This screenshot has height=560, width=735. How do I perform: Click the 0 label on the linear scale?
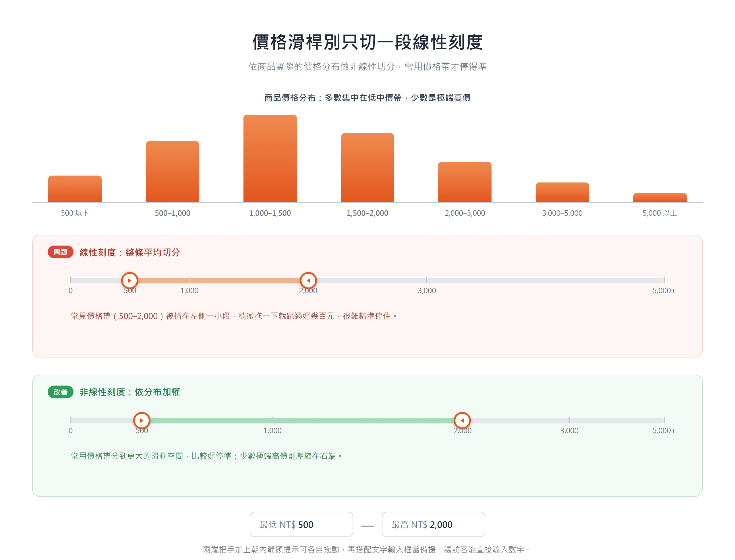coord(70,291)
